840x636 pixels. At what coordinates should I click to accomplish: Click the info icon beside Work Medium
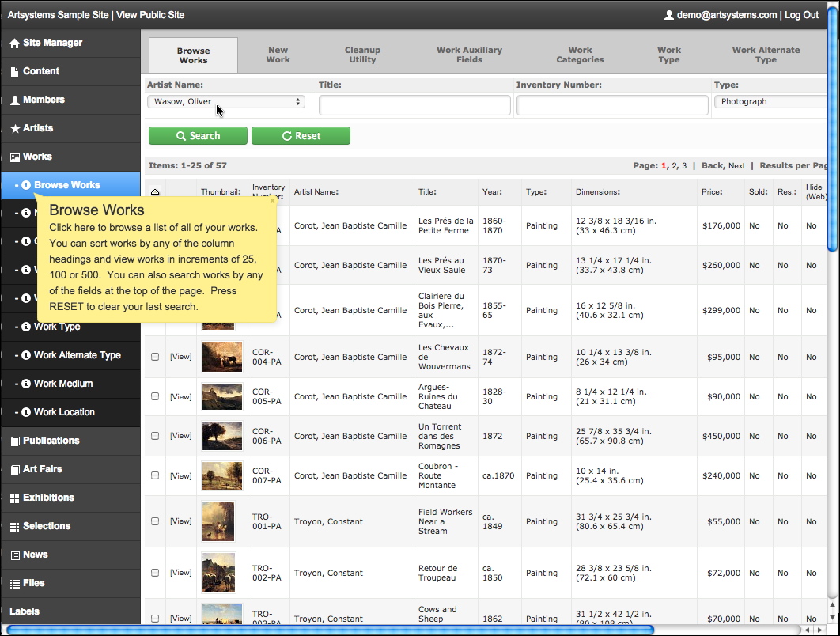click(26, 383)
